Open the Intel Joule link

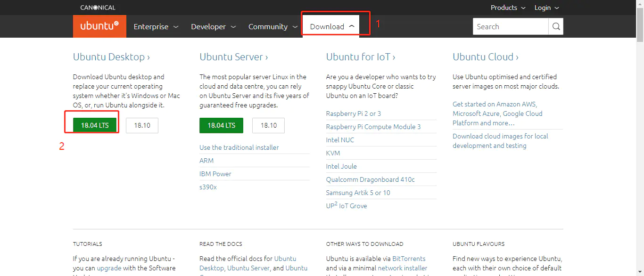click(x=341, y=166)
